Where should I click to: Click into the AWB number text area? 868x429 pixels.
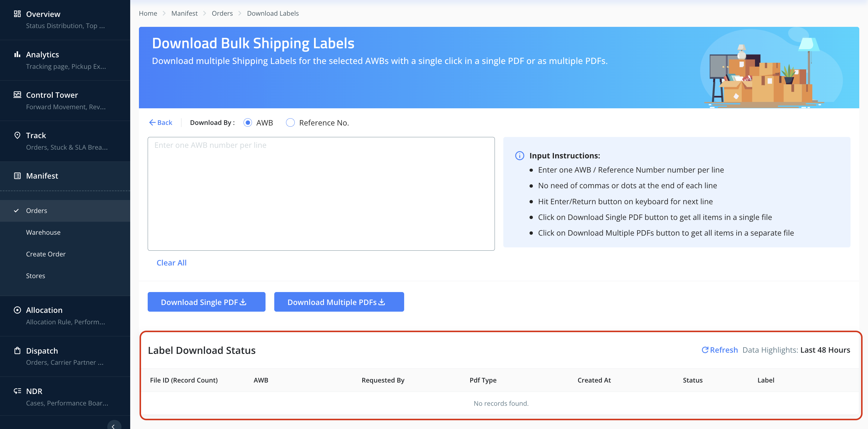click(x=321, y=194)
